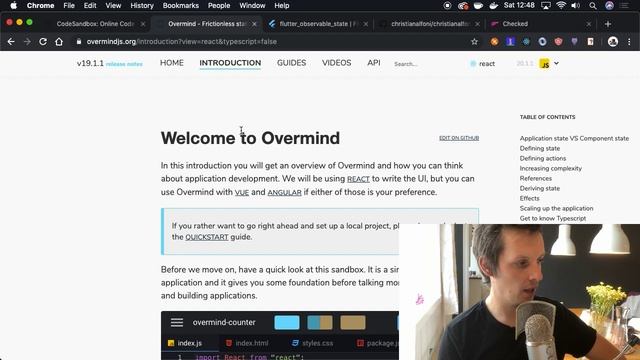The width and height of the screenshot is (640, 360).
Task: Select the split editor-preview view button
Action: pyautogui.click(x=320, y=322)
